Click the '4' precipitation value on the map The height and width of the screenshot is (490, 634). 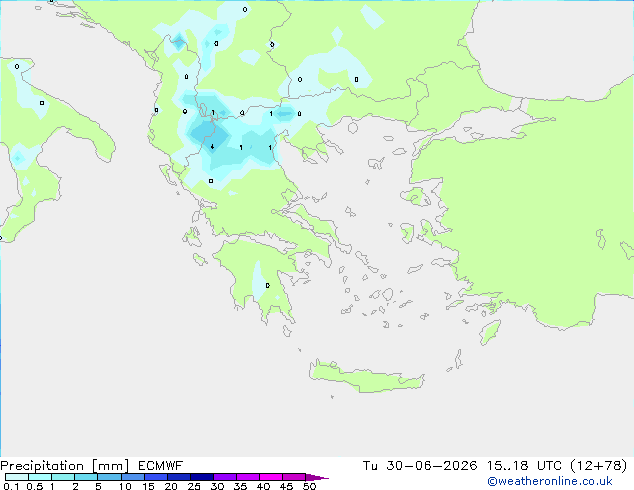(x=212, y=147)
